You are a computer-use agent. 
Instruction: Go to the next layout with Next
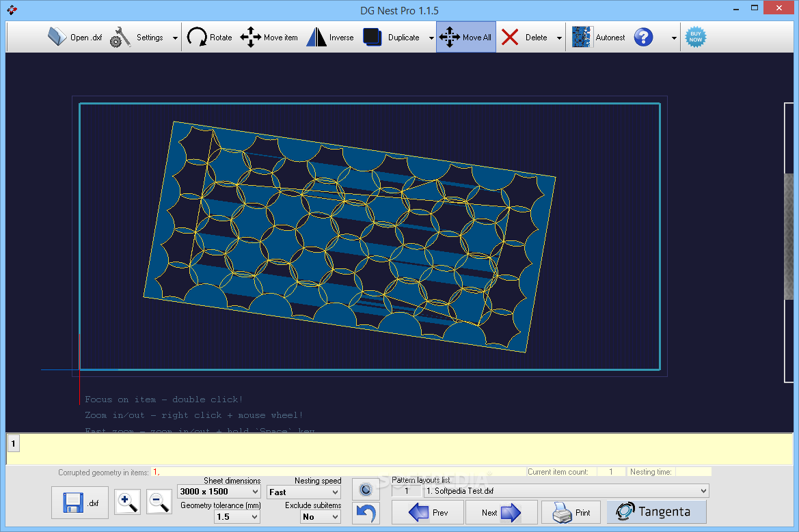[502, 512]
